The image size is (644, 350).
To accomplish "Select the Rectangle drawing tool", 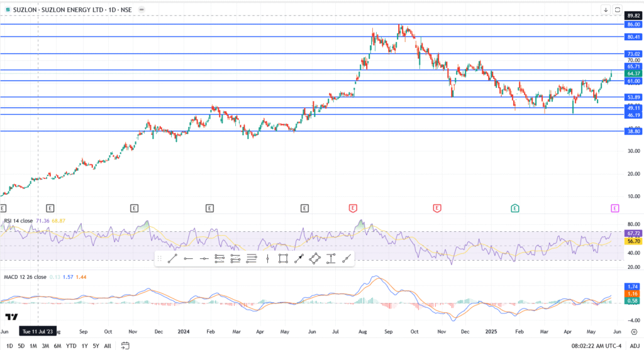I will (283, 258).
